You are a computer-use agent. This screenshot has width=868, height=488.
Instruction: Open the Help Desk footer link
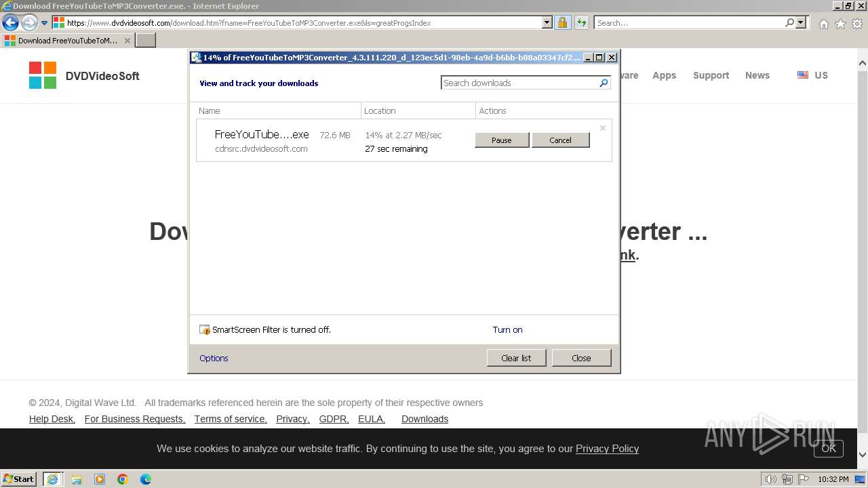point(52,419)
